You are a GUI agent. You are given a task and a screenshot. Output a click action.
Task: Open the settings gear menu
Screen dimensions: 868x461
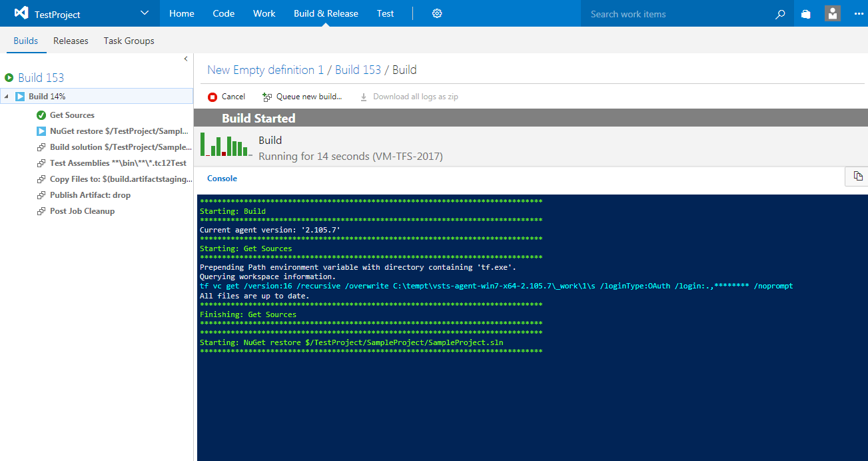437,13
